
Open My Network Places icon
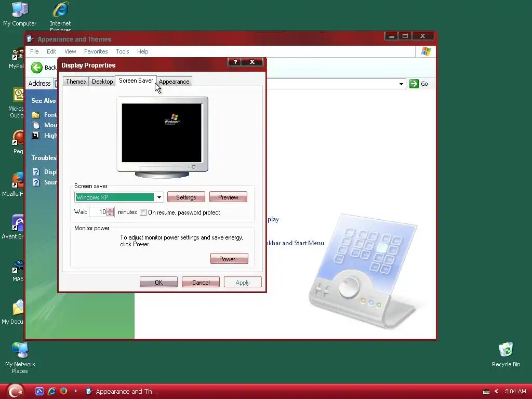point(20,357)
